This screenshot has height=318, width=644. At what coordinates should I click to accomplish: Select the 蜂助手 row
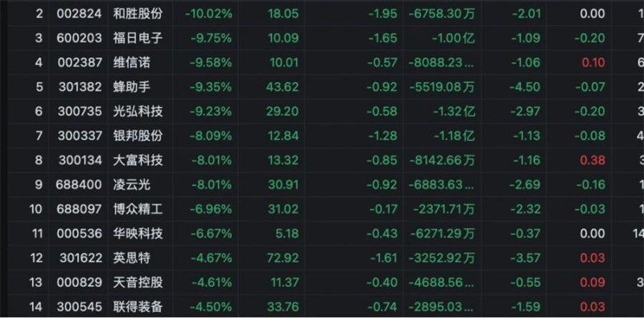(x=322, y=87)
